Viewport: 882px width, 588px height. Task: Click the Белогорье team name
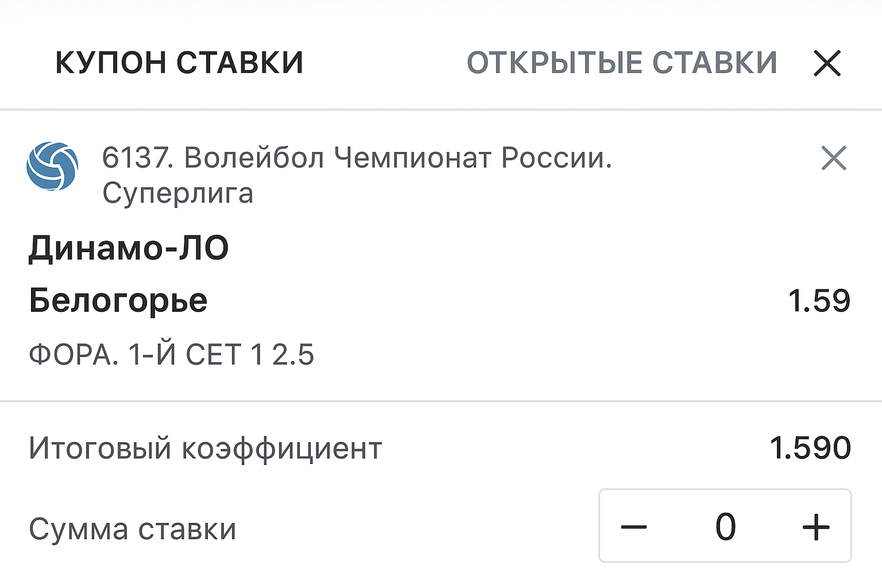pos(118,300)
